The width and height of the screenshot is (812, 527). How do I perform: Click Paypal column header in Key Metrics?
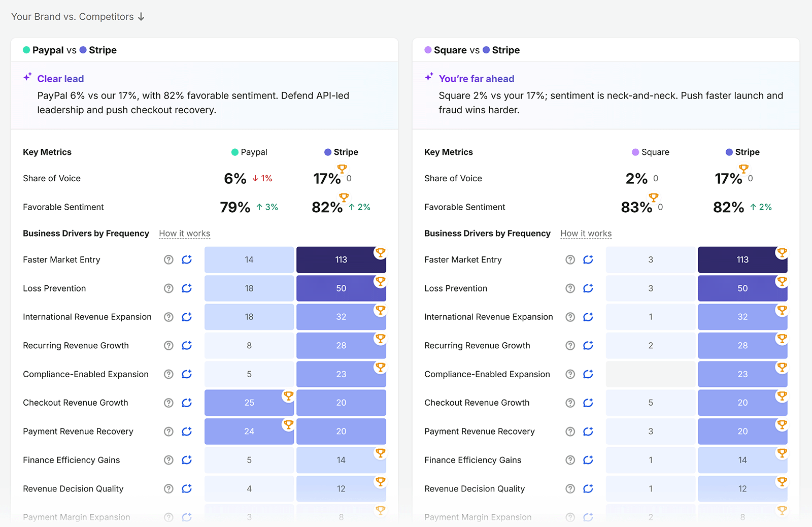[249, 152]
